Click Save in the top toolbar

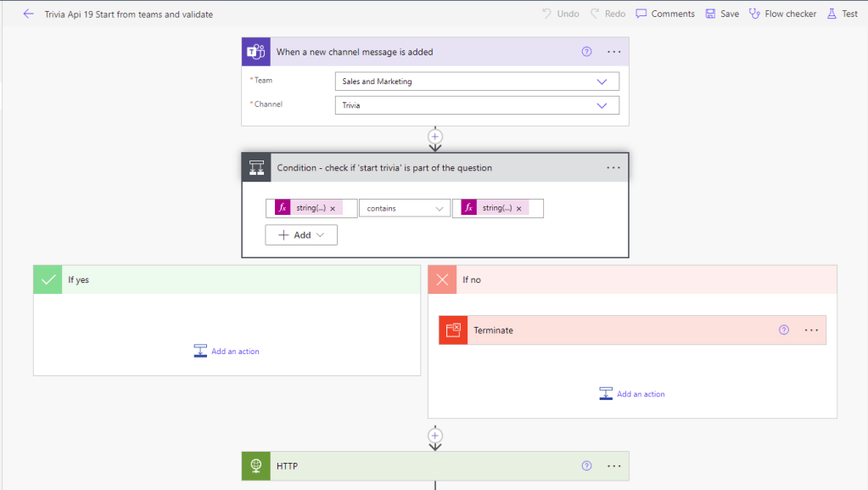click(722, 14)
